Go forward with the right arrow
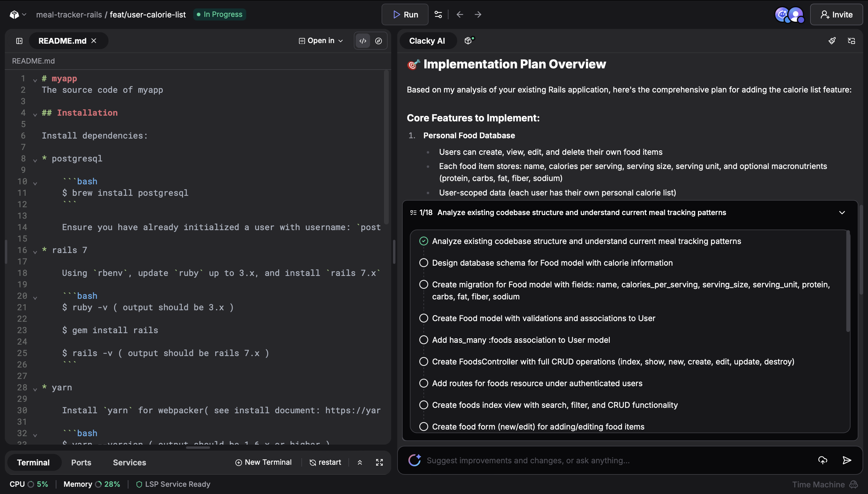 (x=478, y=14)
